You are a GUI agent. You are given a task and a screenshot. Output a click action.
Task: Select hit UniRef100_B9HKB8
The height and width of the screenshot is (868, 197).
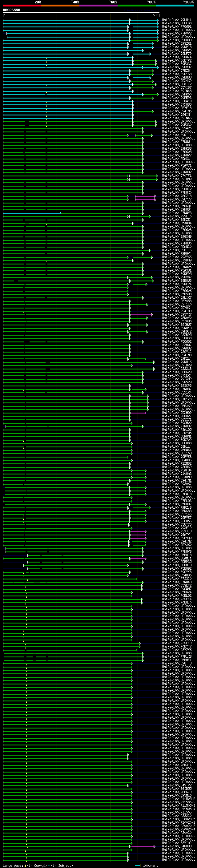(x=177, y=149)
